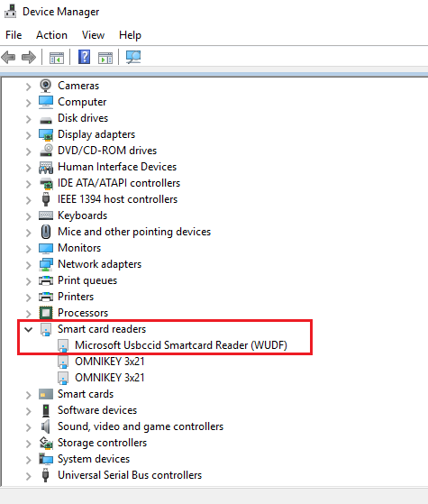Expand the Display adapters category

point(29,135)
